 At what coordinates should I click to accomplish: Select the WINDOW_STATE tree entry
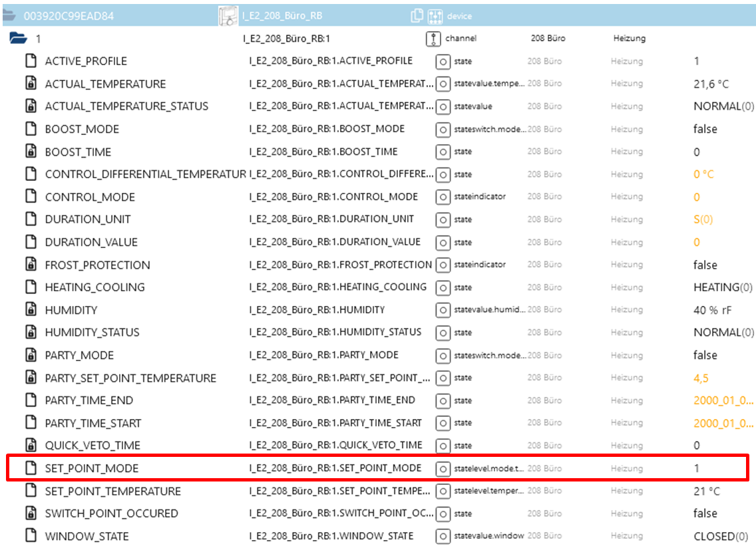coord(87,537)
